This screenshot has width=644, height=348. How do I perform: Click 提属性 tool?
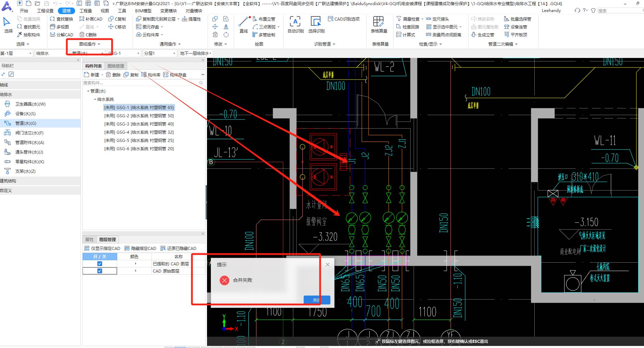[191, 19]
